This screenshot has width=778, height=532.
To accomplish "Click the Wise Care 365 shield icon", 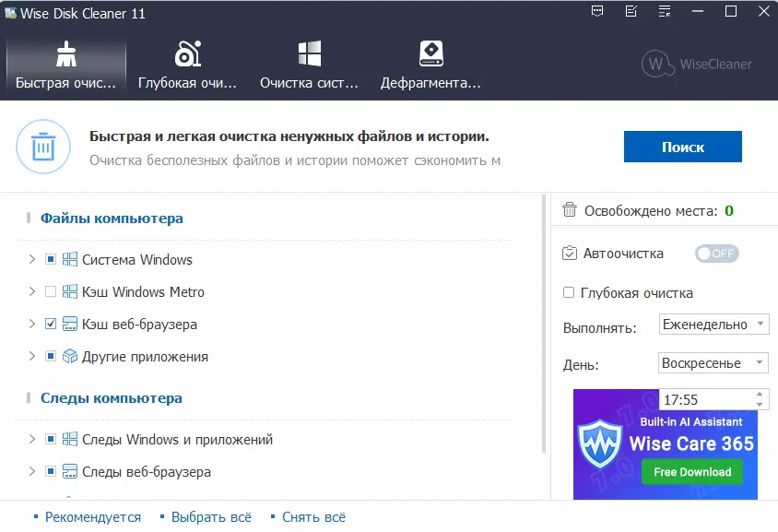I will point(599,445).
